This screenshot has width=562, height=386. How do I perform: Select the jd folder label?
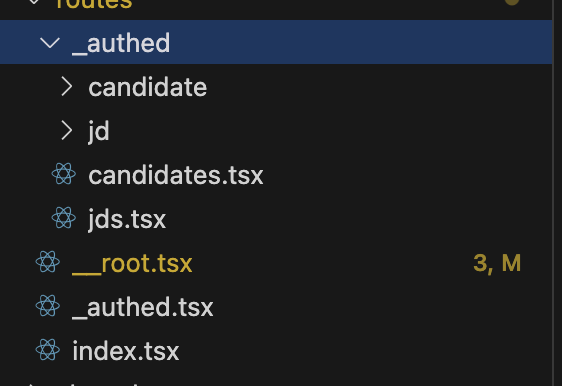coord(99,132)
